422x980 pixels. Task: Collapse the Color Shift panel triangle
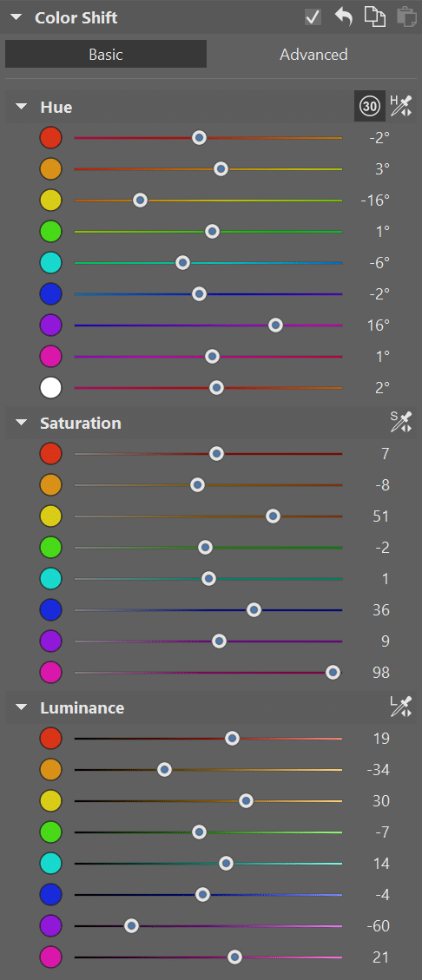pyautogui.click(x=15, y=17)
